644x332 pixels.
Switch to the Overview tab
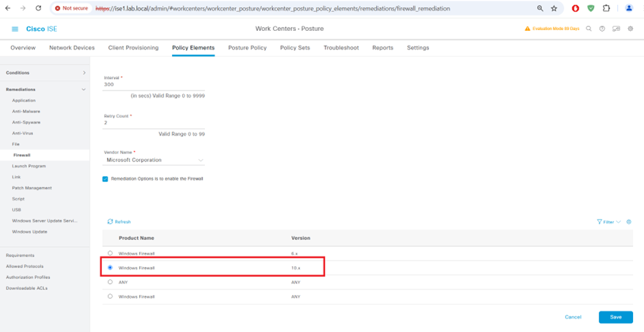(23, 48)
